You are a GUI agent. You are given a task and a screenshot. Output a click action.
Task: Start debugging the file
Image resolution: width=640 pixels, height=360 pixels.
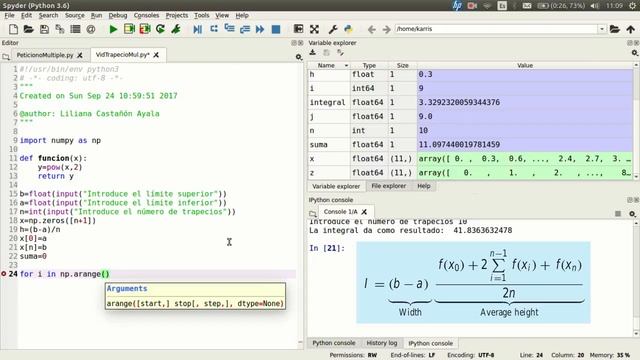click(x=198, y=29)
